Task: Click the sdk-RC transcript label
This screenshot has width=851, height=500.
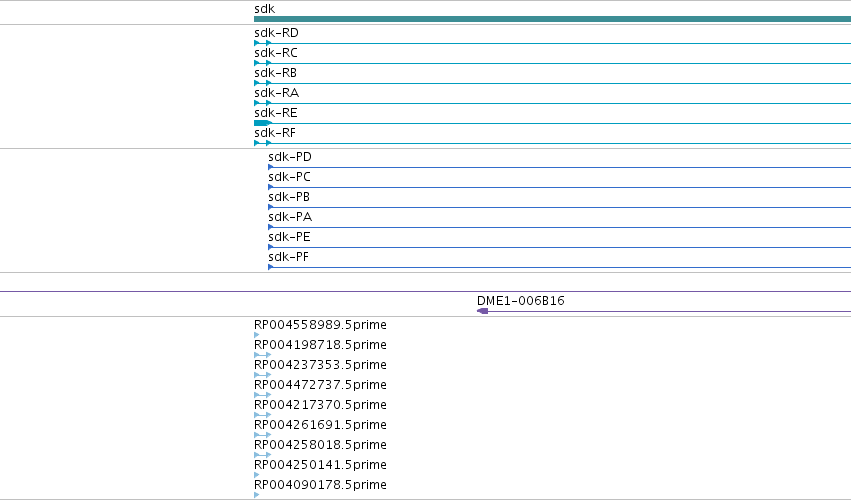Action: (276, 53)
